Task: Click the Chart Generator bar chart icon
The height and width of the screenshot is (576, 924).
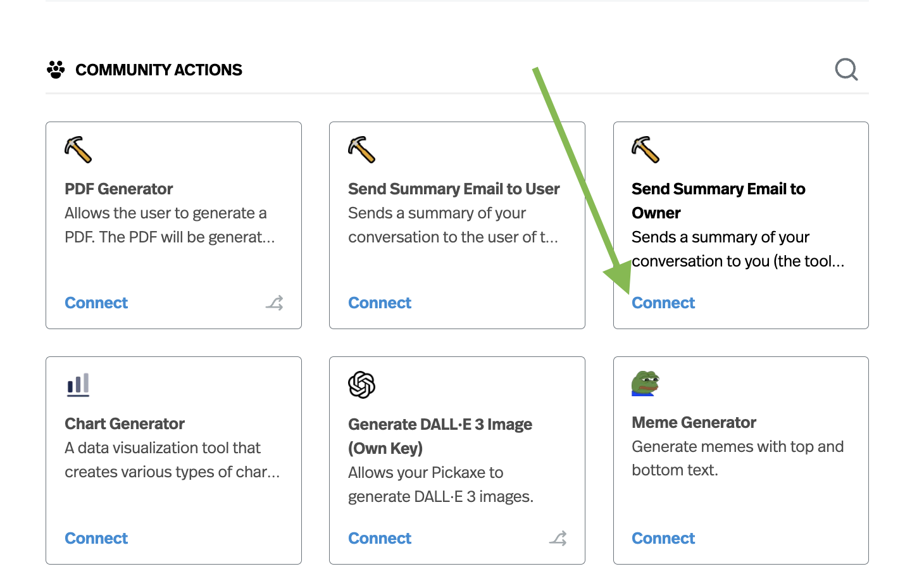Action: [78, 384]
